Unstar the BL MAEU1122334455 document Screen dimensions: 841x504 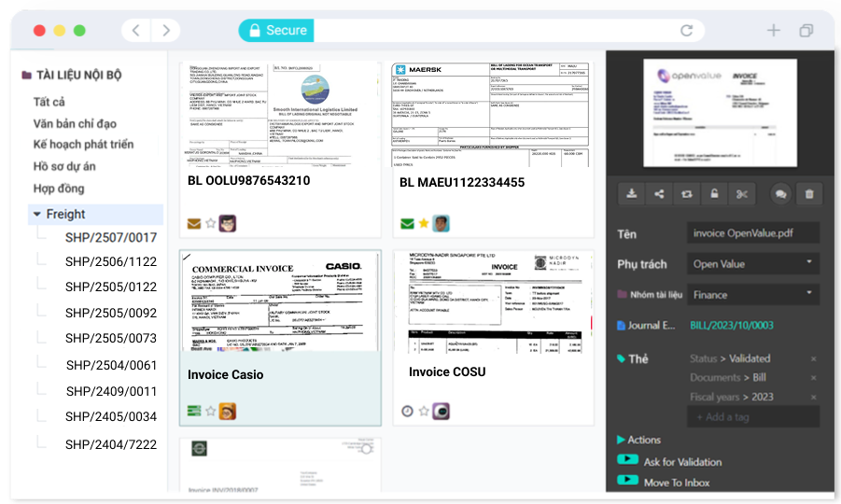[424, 223]
